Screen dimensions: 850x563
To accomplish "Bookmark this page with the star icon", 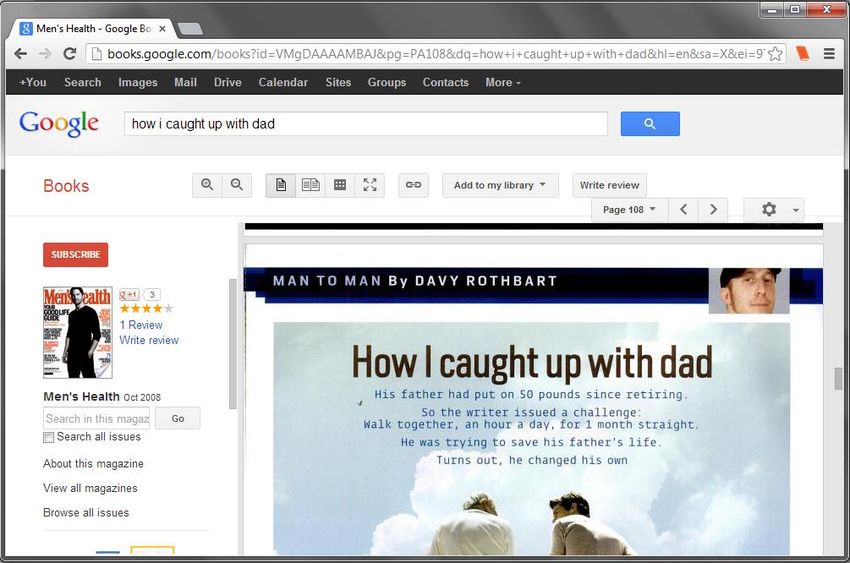I will click(775, 54).
